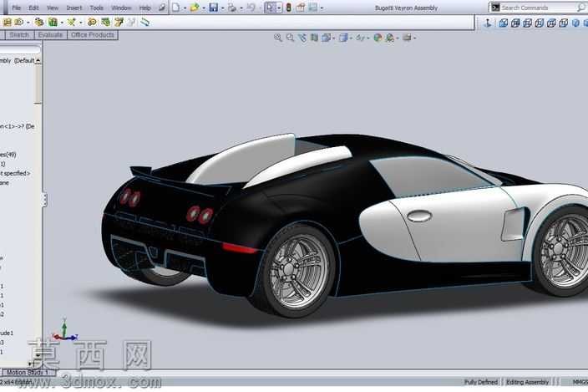The image size is (588, 392).
Task: Focus the Search Commands field
Action: (538, 8)
